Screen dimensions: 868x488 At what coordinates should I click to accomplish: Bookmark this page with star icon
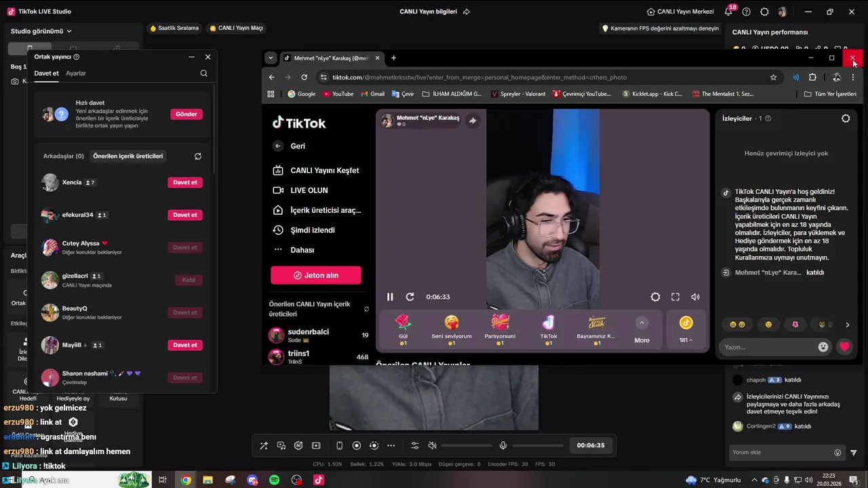[773, 77]
